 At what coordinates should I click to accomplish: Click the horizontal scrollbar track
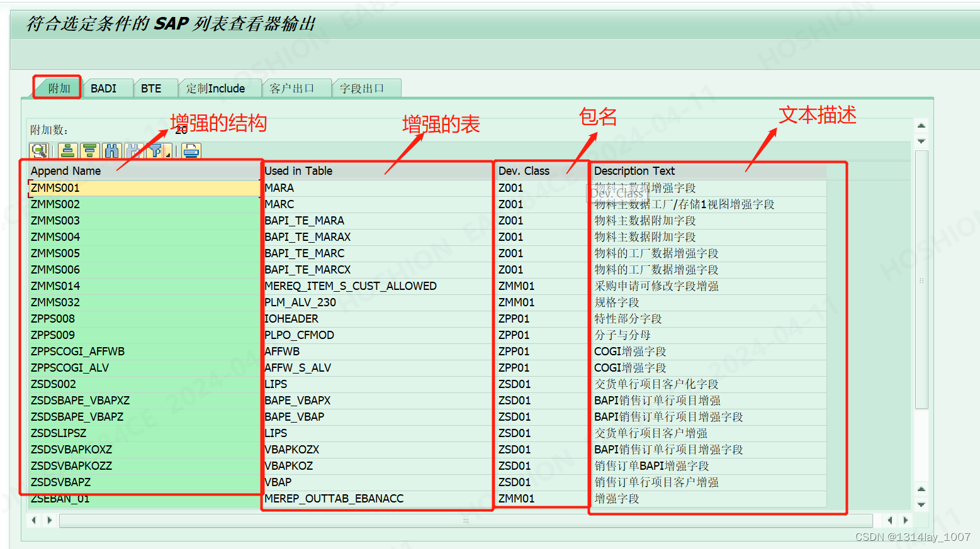click(466, 521)
